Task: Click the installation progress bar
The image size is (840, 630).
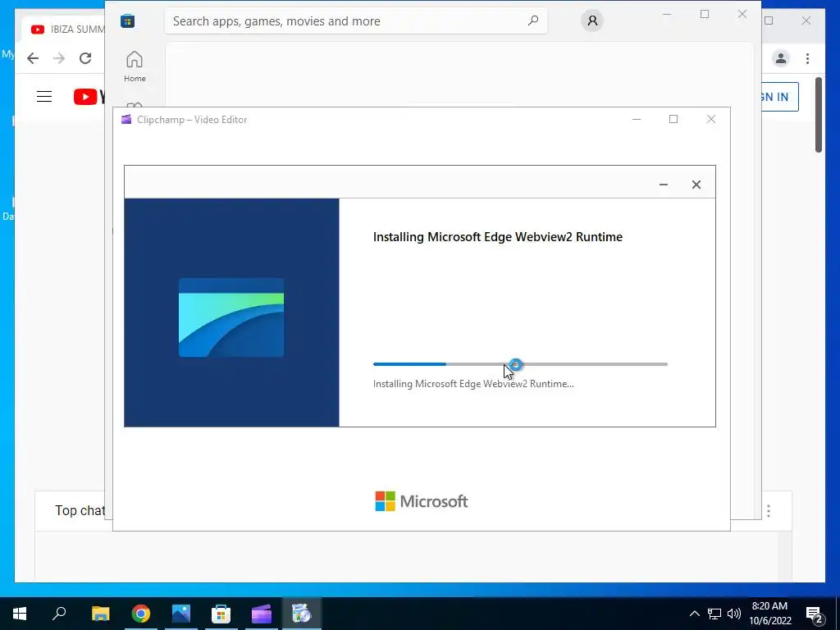Action: [x=520, y=364]
